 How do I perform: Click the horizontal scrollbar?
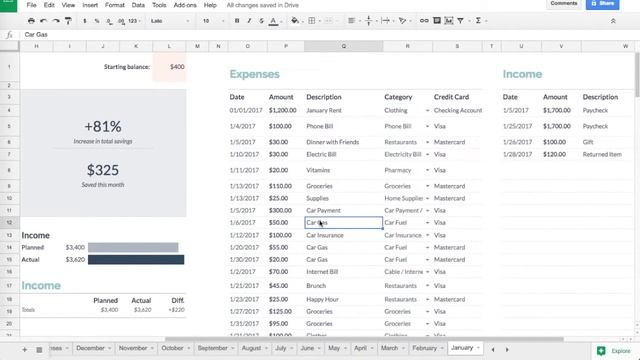[364, 339]
